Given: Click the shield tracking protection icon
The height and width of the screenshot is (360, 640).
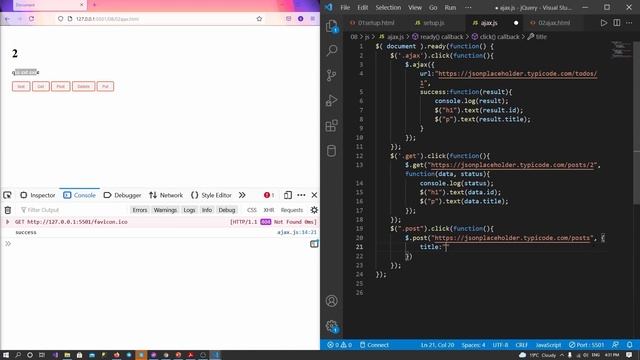Looking at the screenshot, I should (x=60, y=19).
